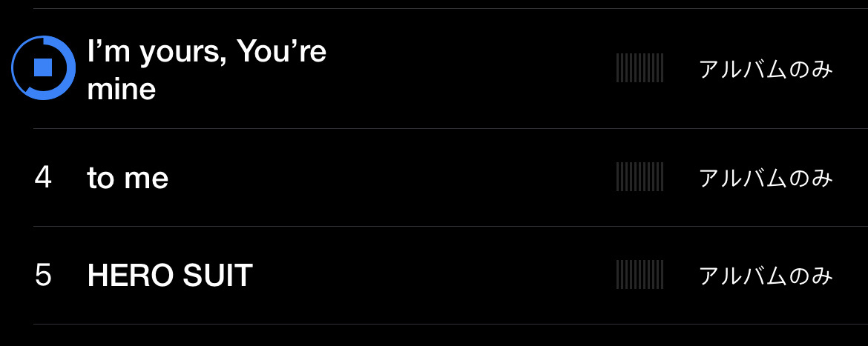868x346 pixels.
Task: Click the word "yours," in the playing track title
Action: pyautogui.click(x=182, y=53)
